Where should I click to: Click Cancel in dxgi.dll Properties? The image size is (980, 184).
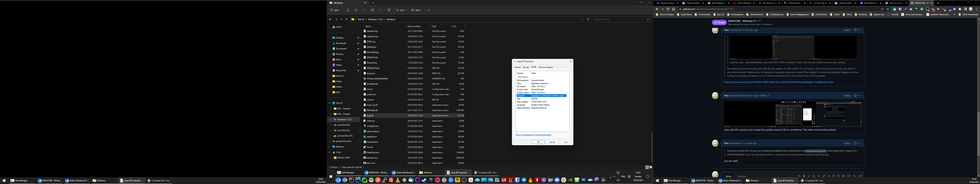tap(552, 142)
